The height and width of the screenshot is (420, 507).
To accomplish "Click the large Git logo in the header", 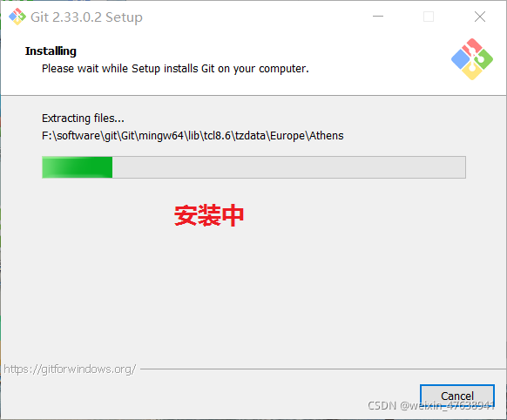I will click(x=472, y=59).
